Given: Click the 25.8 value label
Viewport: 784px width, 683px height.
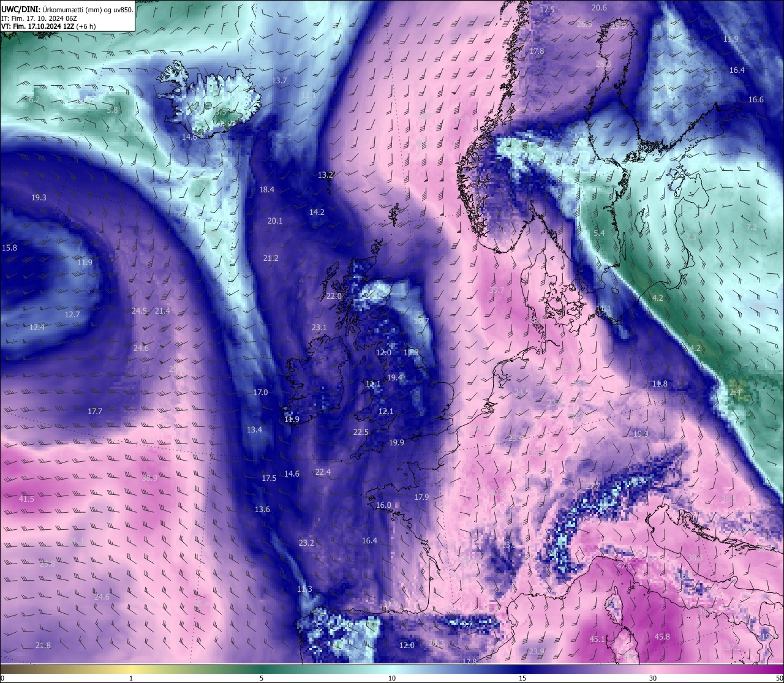Looking at the screenshot, I should click(47, 564).
